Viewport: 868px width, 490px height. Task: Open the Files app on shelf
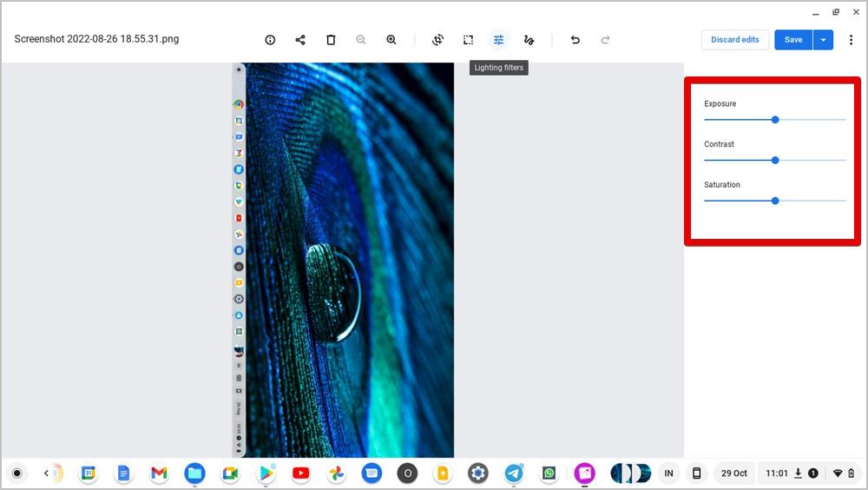(194, 473)
